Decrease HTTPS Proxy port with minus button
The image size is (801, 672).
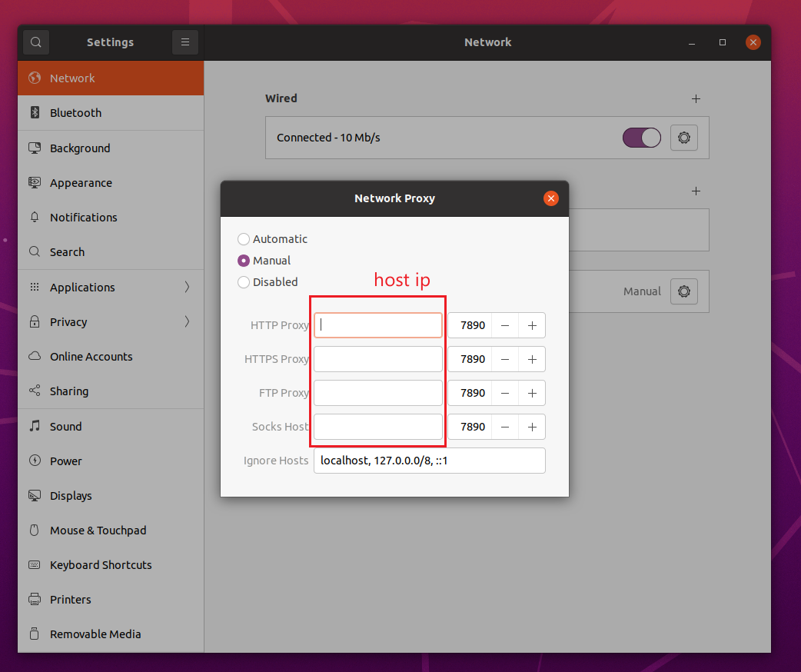click(505, 359)
